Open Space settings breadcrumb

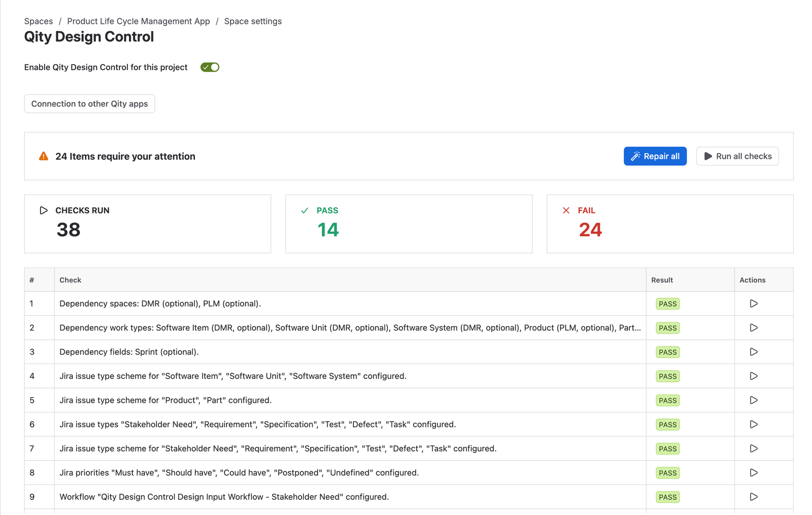tap(253, 21)
